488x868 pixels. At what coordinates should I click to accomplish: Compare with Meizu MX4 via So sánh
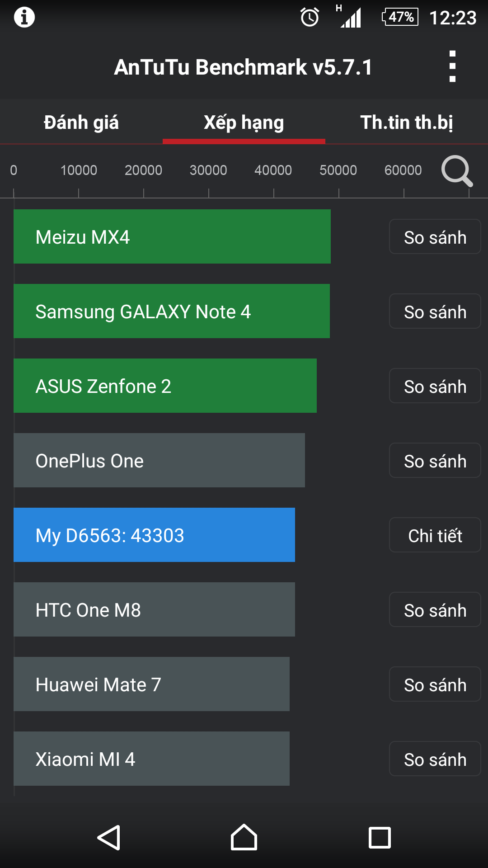(435, 237)
